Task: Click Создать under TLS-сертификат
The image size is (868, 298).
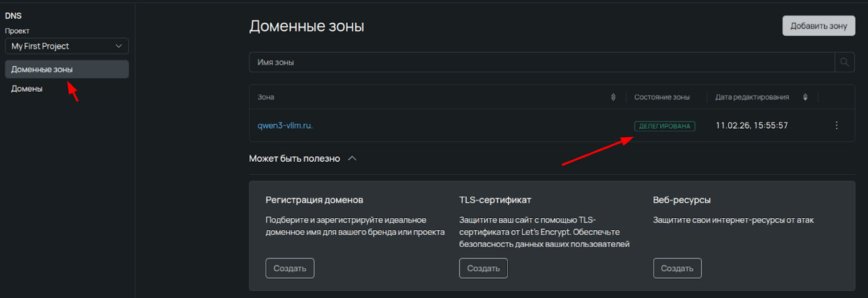Action: coord(483,268)
